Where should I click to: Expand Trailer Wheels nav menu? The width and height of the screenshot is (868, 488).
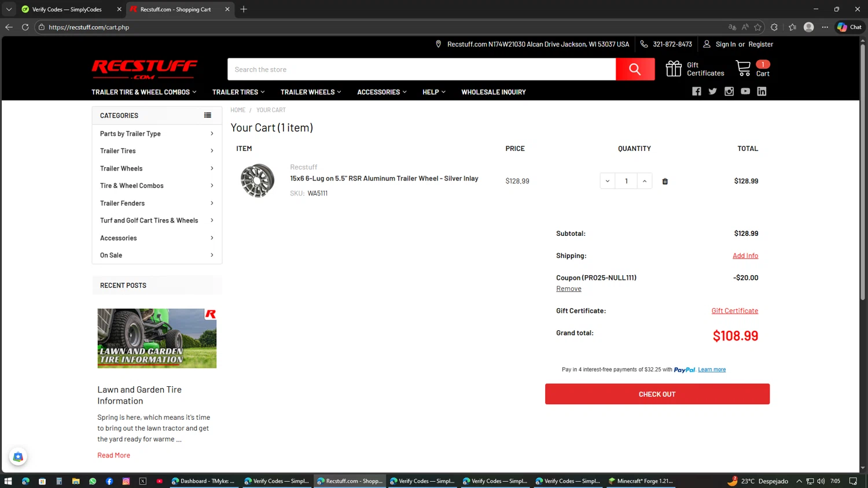coord(311,92)
